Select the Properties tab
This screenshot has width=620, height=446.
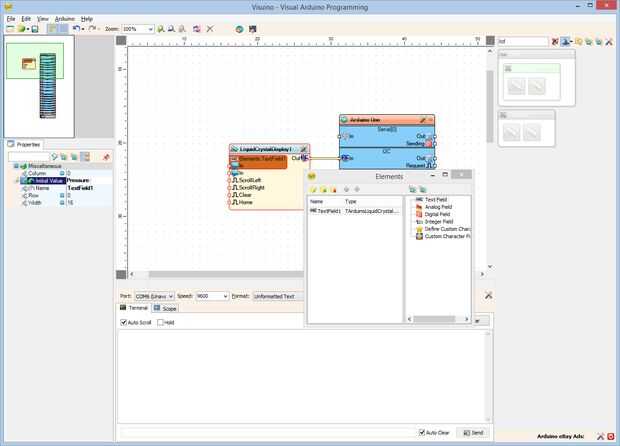[24, 144]
